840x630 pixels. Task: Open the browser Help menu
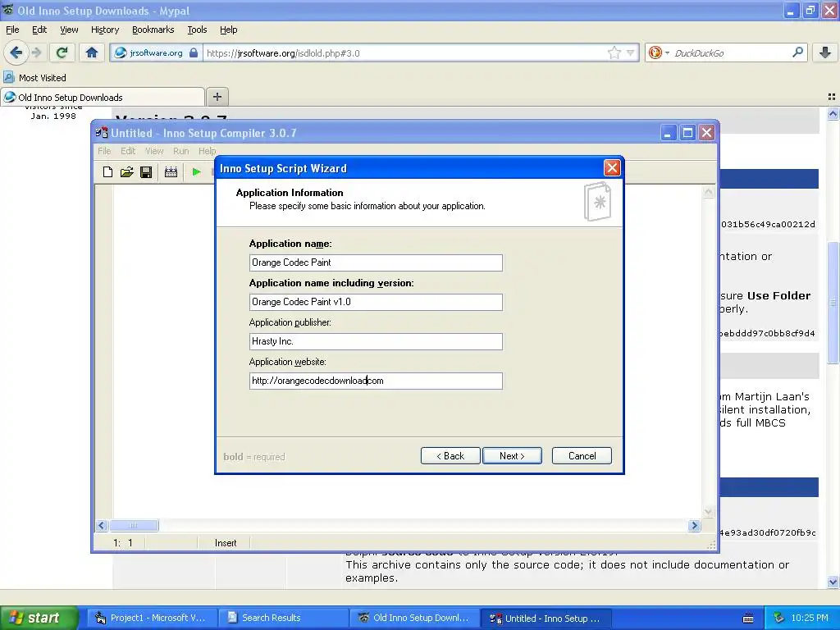tap(228, 30)
